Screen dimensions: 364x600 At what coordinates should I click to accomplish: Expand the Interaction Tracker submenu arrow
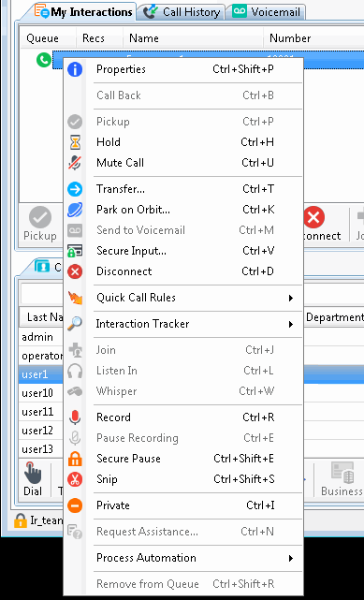tap(291, 324)
